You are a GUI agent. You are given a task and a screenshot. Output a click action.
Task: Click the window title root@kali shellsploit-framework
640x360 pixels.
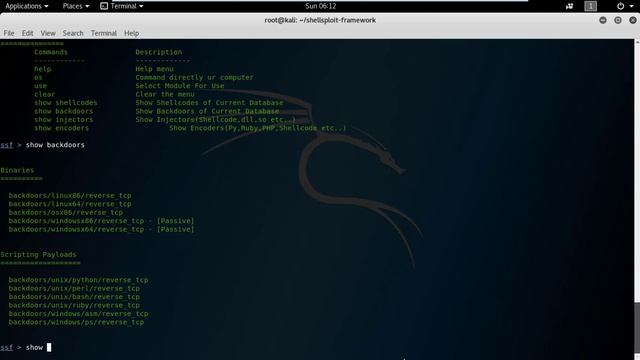pos(320,20)
